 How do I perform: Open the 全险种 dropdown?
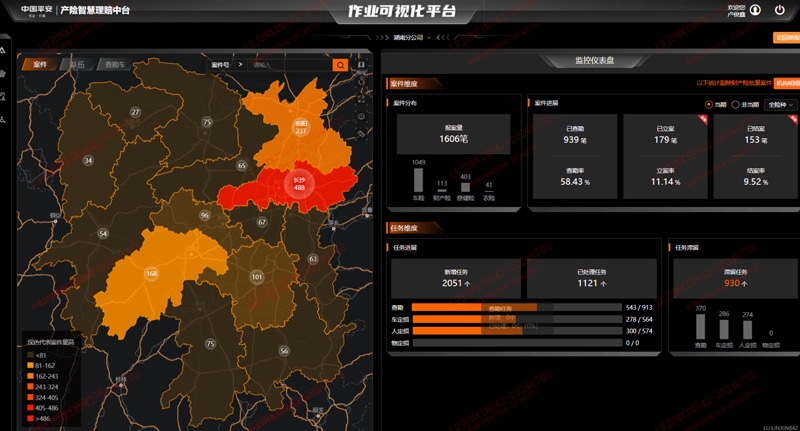click(x=781, y=105)
